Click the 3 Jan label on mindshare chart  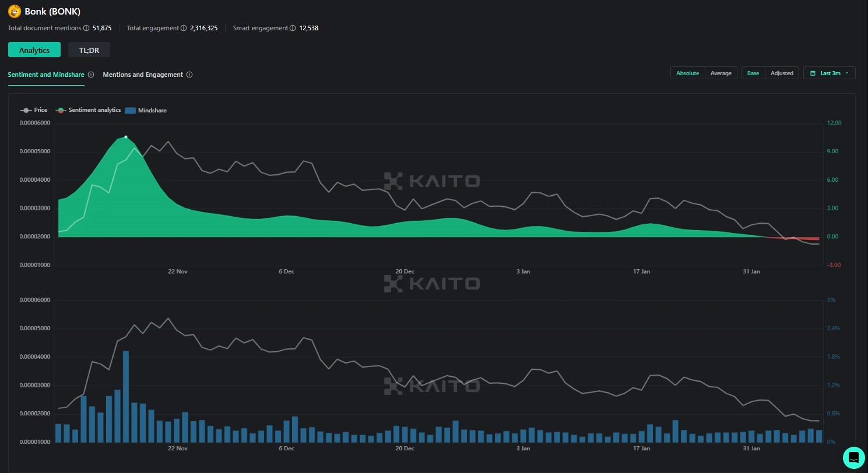pyautogui.click(x=523, y=449)
